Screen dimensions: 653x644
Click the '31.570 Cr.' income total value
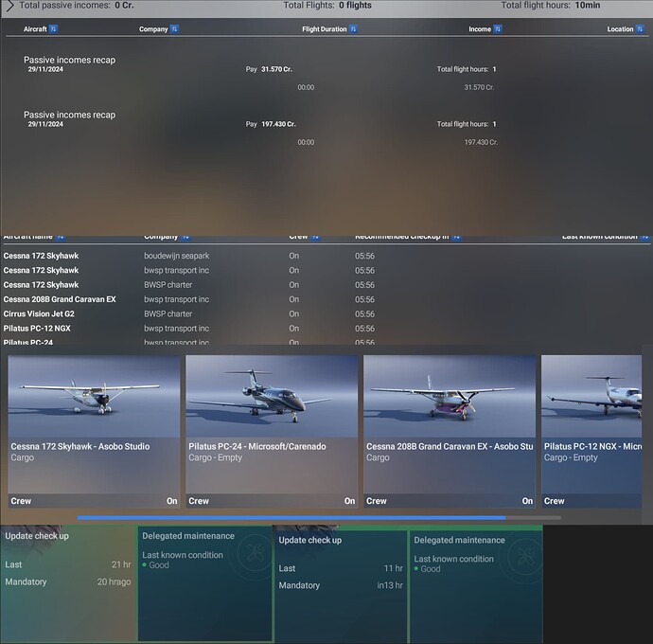click(x=479, y=87)
